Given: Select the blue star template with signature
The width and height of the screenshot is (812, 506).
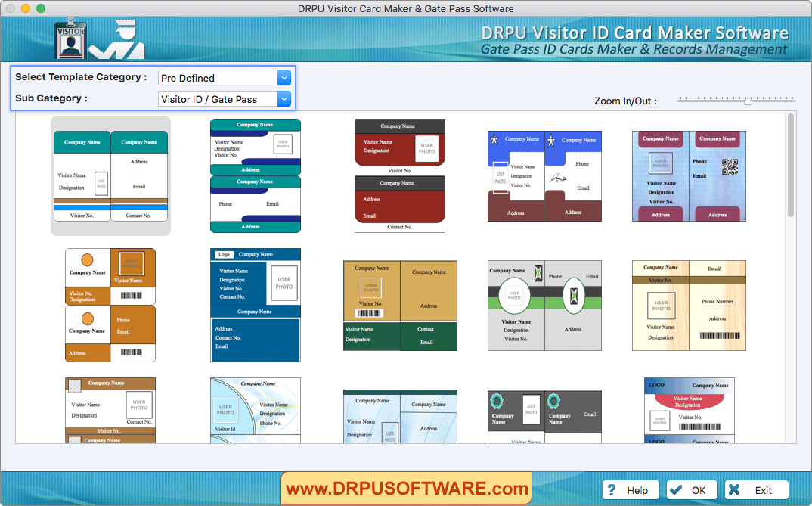Looking at the screenshot, I should tap(544, 176).
